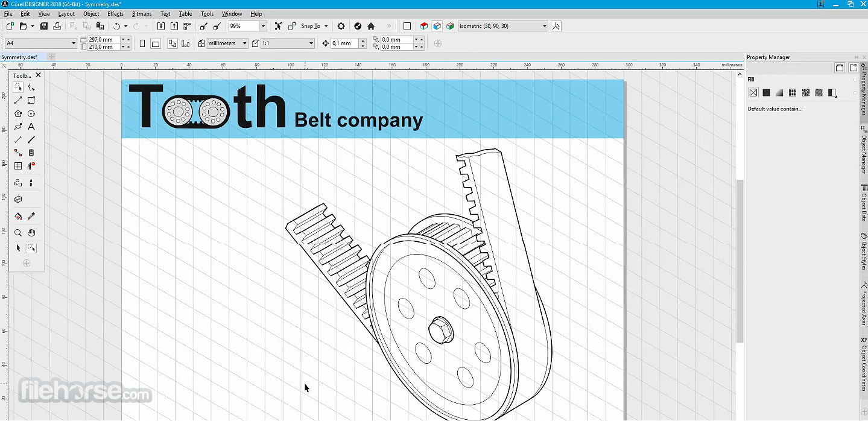Choose the Vector pattern fill option
This screenshot has width=868, height=421.
point(793,92)
